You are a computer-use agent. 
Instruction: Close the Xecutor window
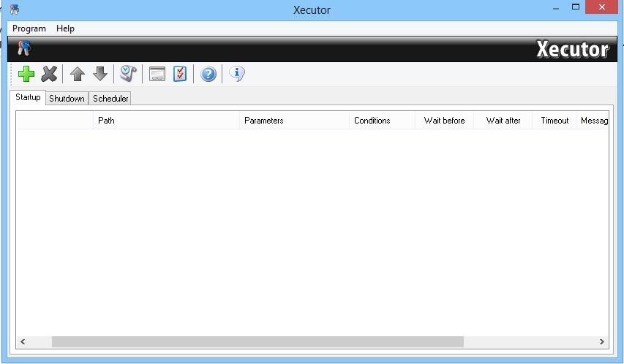point(602,7)
